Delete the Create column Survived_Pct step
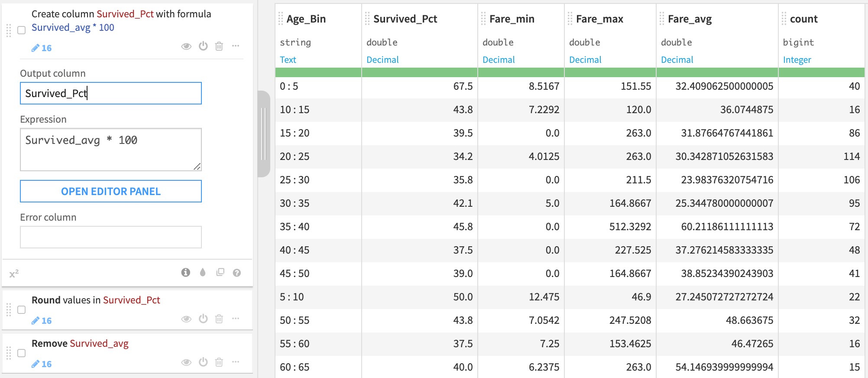This screenshot has height=378, width=868. (219, 46)
